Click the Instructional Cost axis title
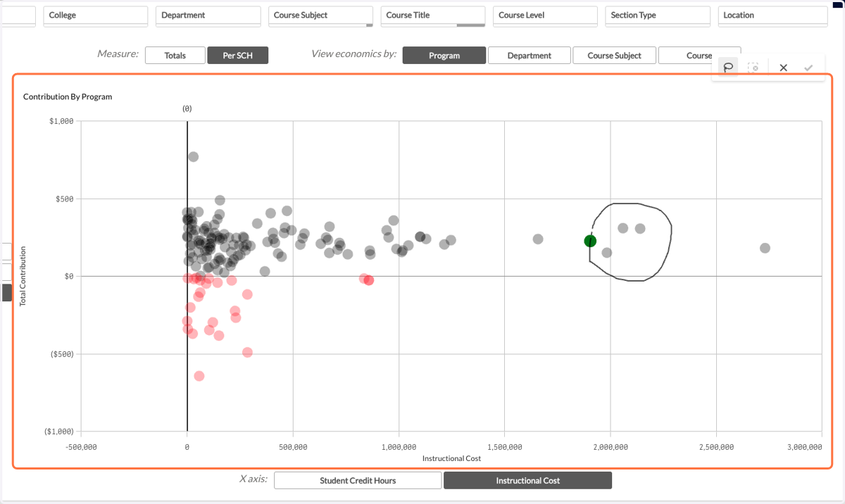 pos(451,458)
